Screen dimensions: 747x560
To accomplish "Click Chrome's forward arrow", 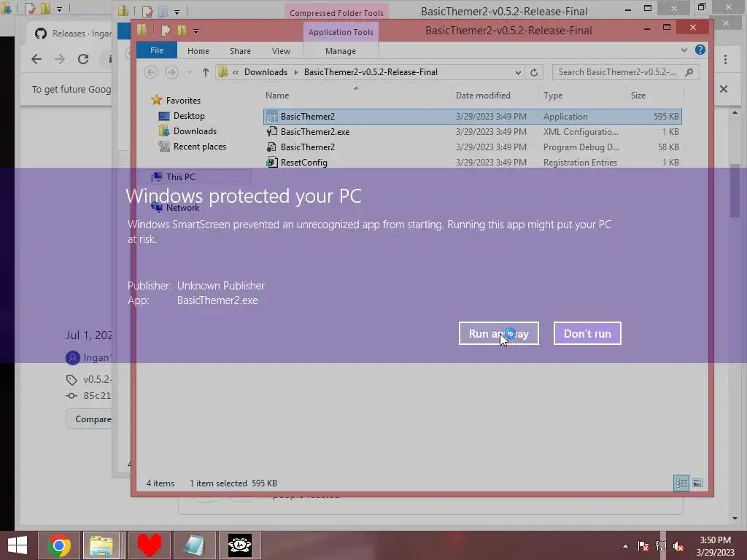I will coord(60,59).
